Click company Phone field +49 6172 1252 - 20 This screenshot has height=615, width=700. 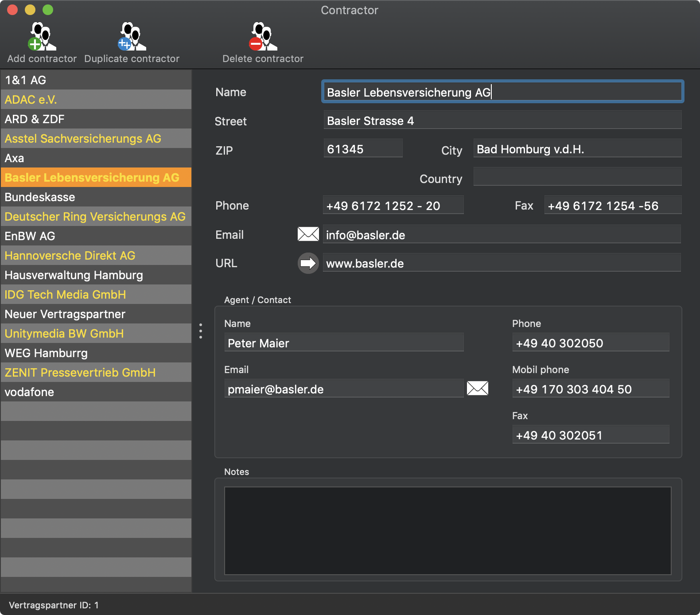(393, 205)
